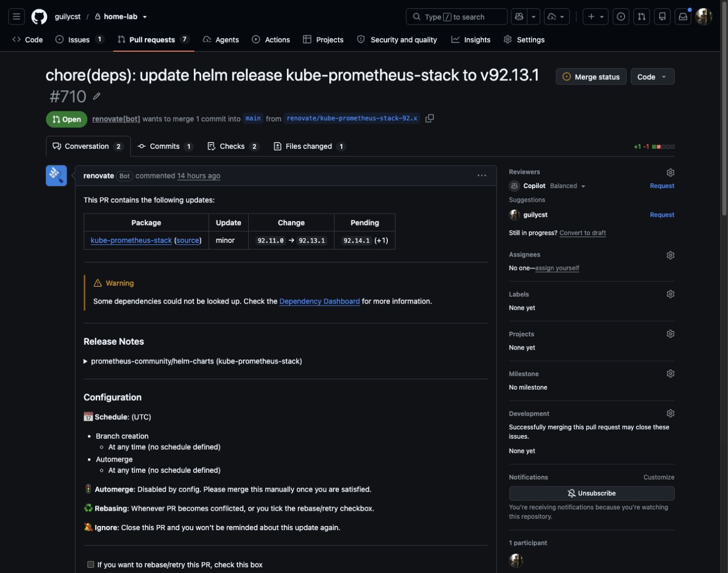Viewport: 728px width, 573px height.
Task: Open the Code dropdown button
Action: (652, 77)
